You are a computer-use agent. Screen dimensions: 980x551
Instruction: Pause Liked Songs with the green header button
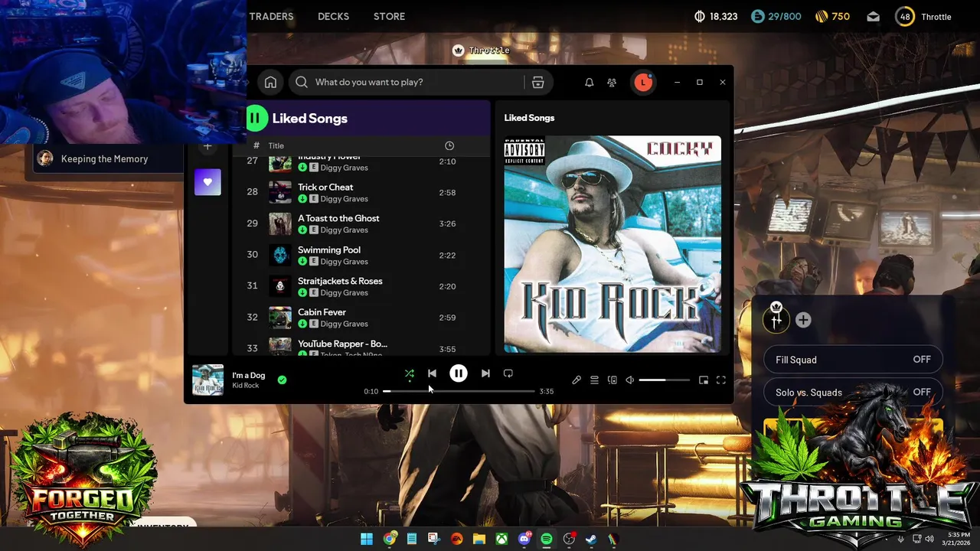point(256,118)
